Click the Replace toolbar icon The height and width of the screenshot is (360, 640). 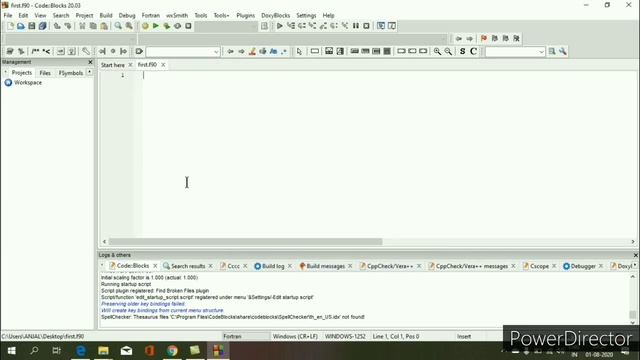tap(129, 26)
